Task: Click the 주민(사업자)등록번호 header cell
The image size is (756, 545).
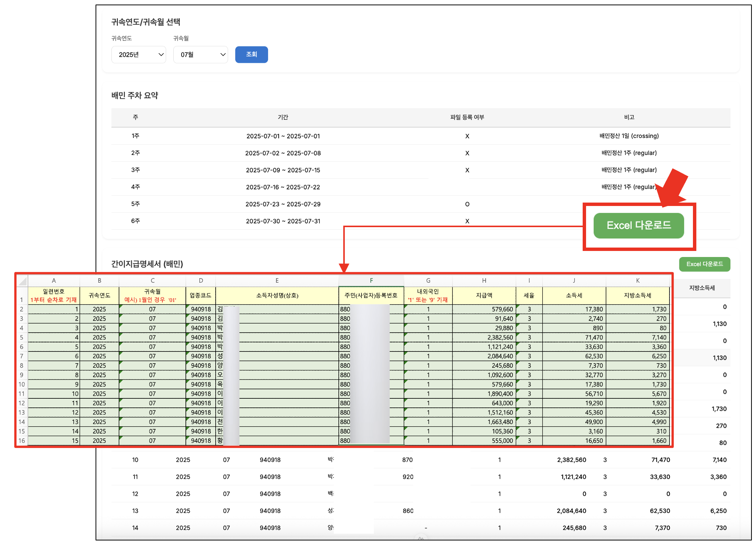Action: coord(371,296)
